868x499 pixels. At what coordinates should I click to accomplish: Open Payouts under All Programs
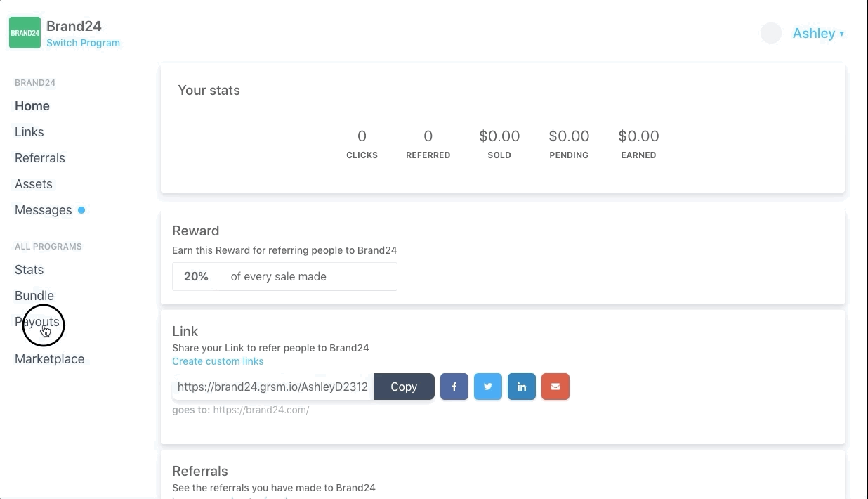point(37,322)
